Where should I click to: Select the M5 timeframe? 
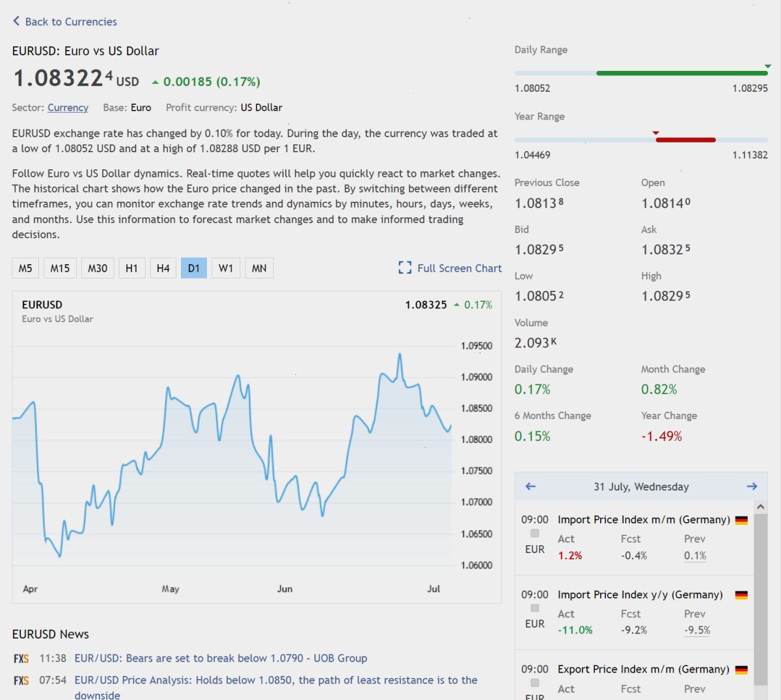pyautogui.click(x=25, y=268)
